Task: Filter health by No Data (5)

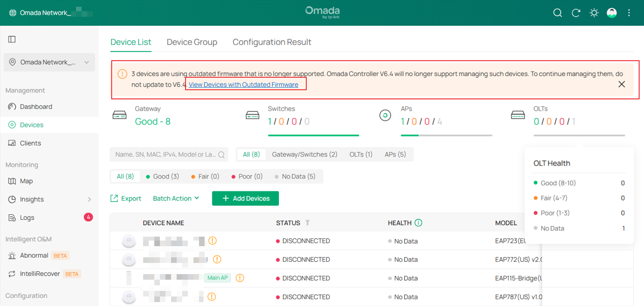Action: [x=295, y=176]
